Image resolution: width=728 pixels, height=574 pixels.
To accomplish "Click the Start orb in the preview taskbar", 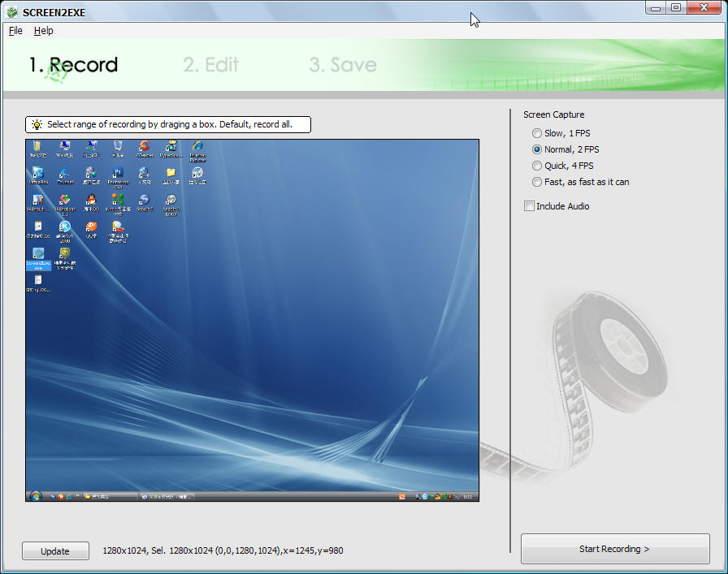I will coord(35,495).
